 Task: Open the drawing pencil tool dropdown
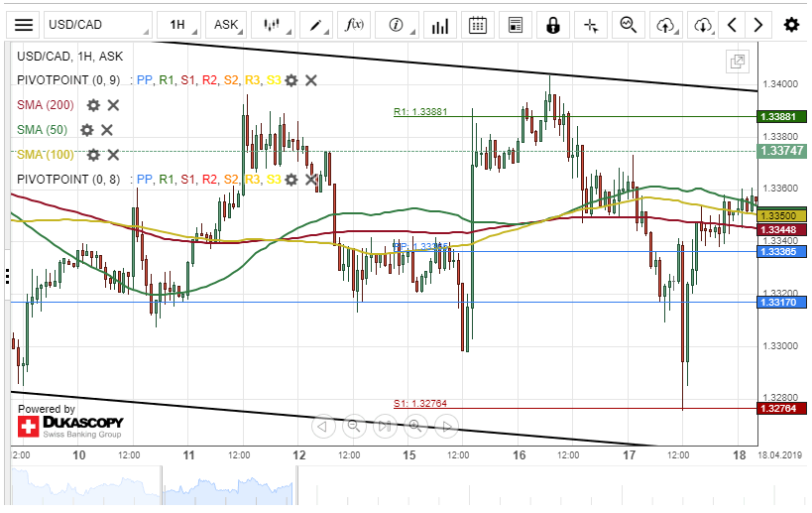316,25
